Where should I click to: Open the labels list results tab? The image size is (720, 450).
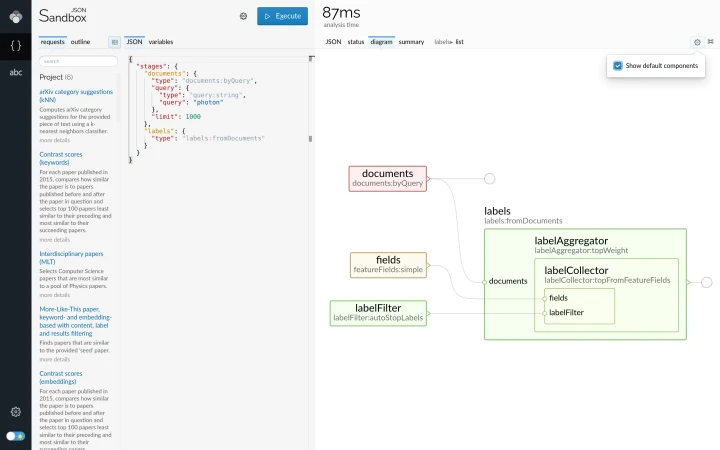449,42
